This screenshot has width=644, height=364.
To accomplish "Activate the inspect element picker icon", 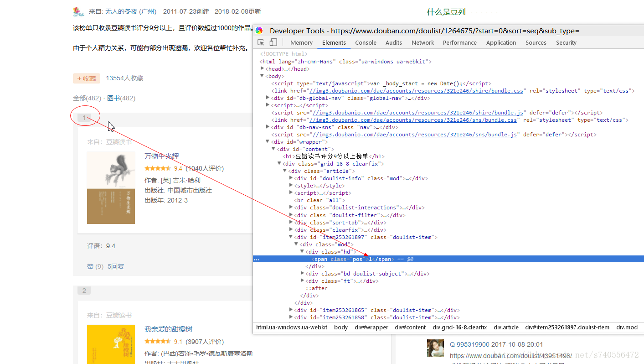I will [x=261, y=42].
